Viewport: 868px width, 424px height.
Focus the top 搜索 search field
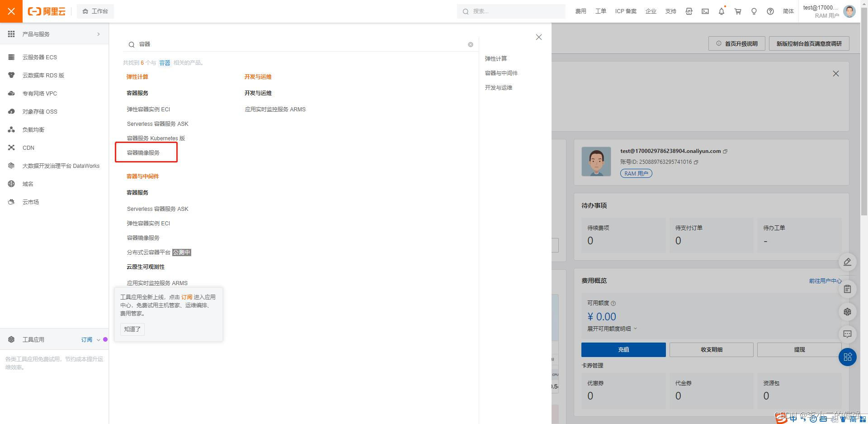pos(511,11)
